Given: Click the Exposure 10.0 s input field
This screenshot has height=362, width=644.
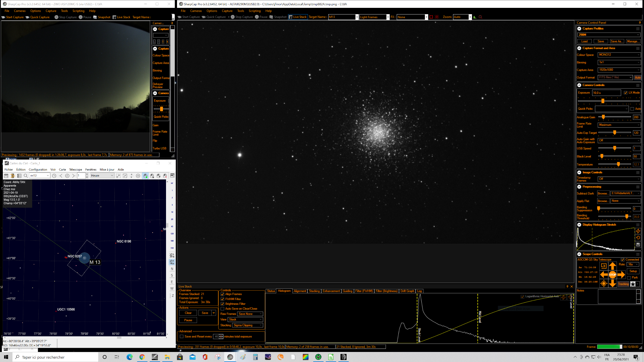Looking at the screenshot, I should [x=606, y=93].
